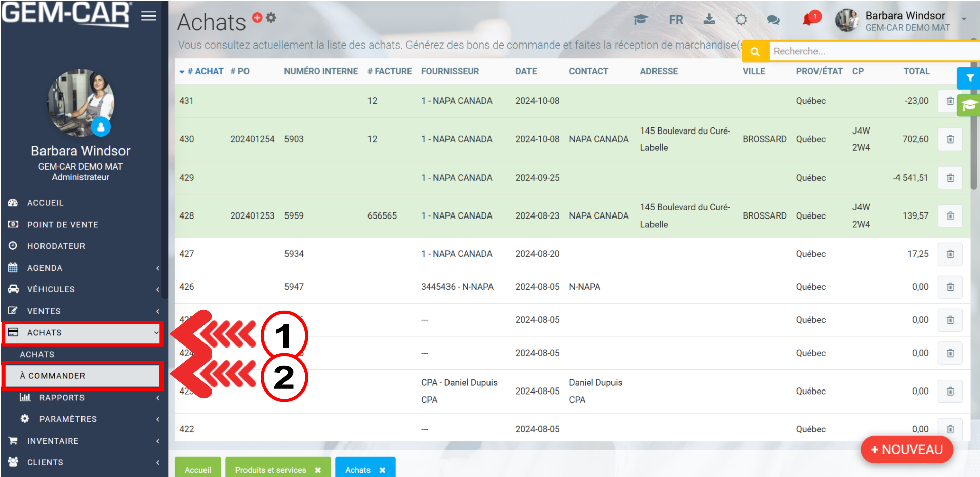Image resolution: width=980 pixels, height=477 pixels.
Task: Click the + NOUVEAU button
Action: coord(906,449)
